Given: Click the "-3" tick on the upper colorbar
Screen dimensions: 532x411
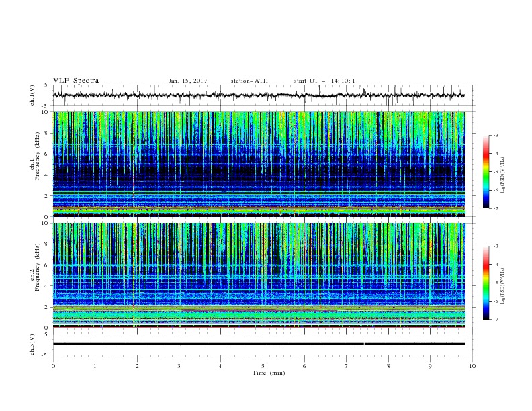Looking at the screenshot, I should 495,135.
